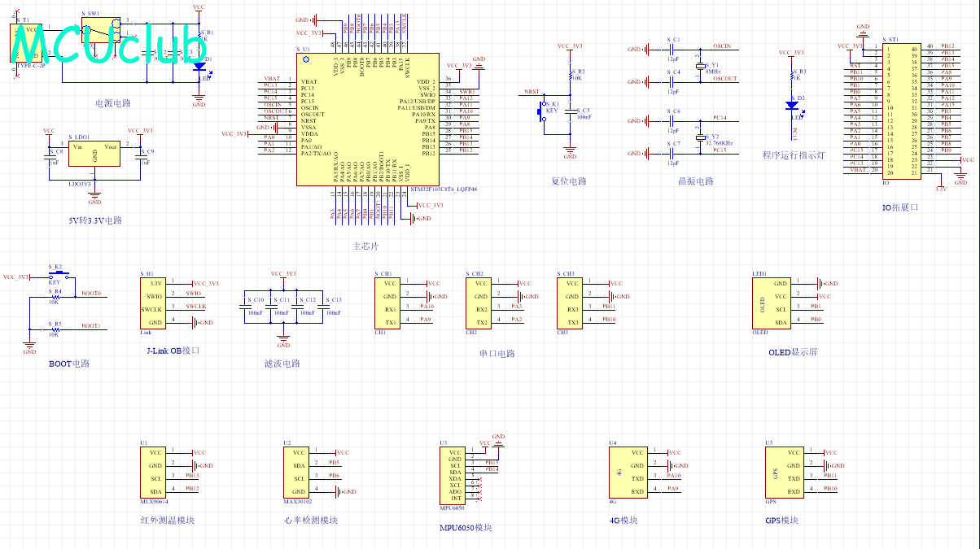Select the S_C9 capacitor beside LDO output
980x549 pixels.
140,157
